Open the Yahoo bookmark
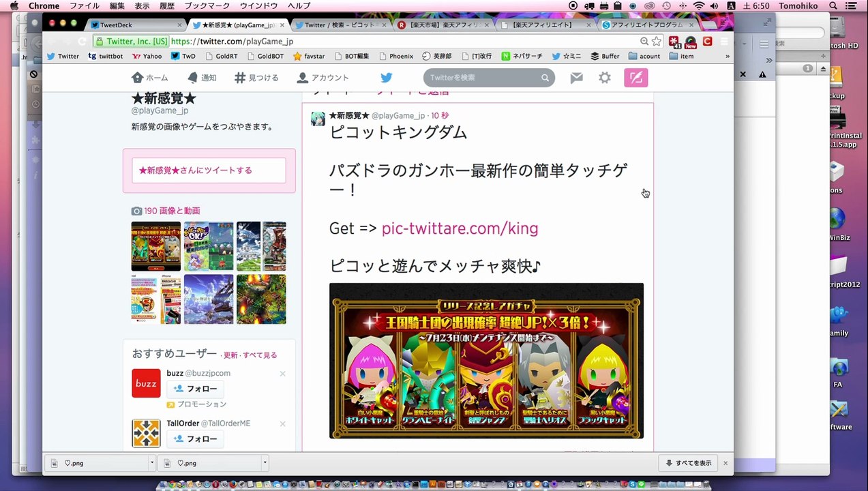 (147, 56)
